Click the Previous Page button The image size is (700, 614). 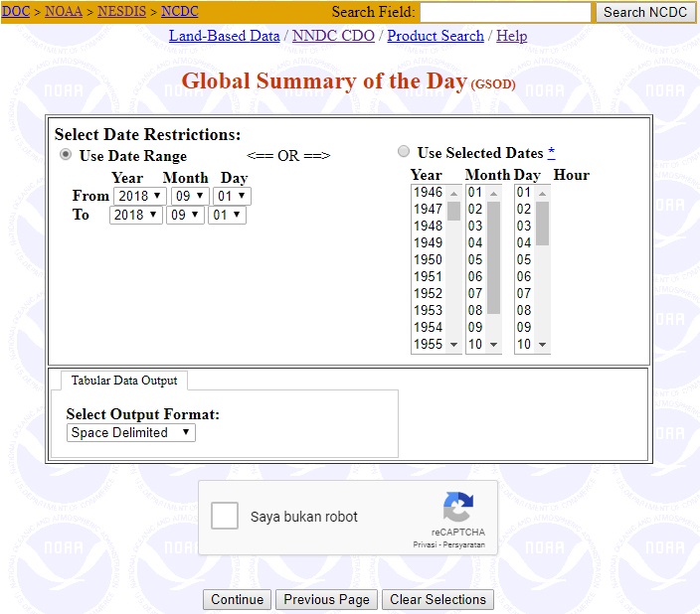pyautogui.click(x=326, y=599)
